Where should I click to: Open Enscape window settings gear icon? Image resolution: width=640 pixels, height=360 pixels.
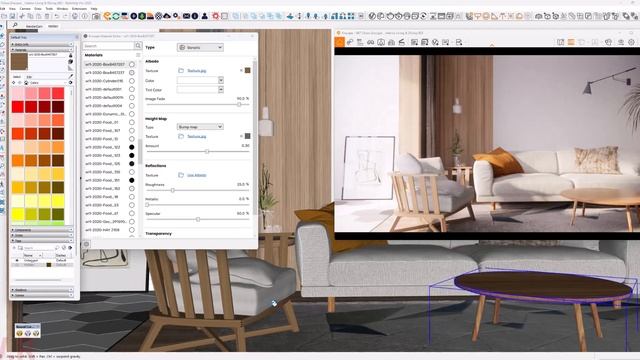pos(631,42)
